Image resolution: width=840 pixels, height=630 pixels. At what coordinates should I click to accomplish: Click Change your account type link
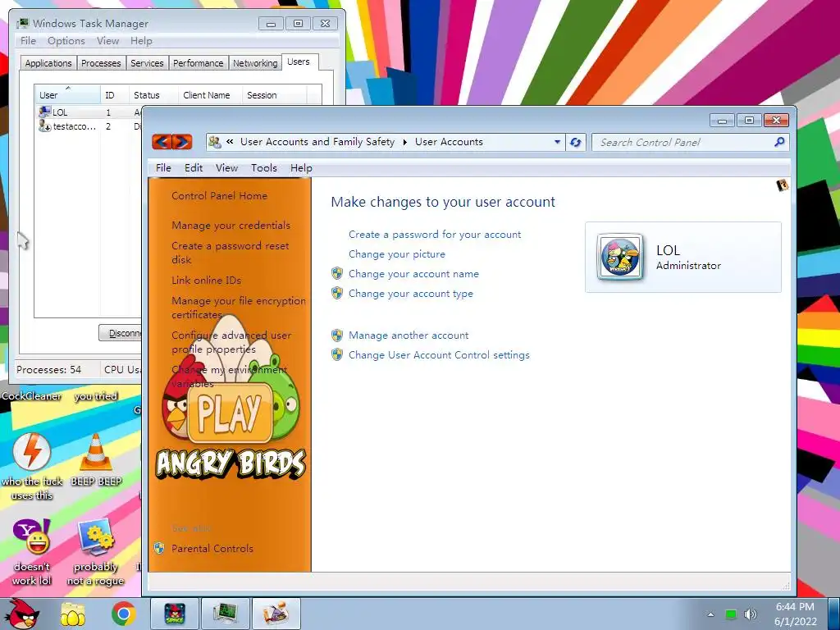click(x=411, y=294)
